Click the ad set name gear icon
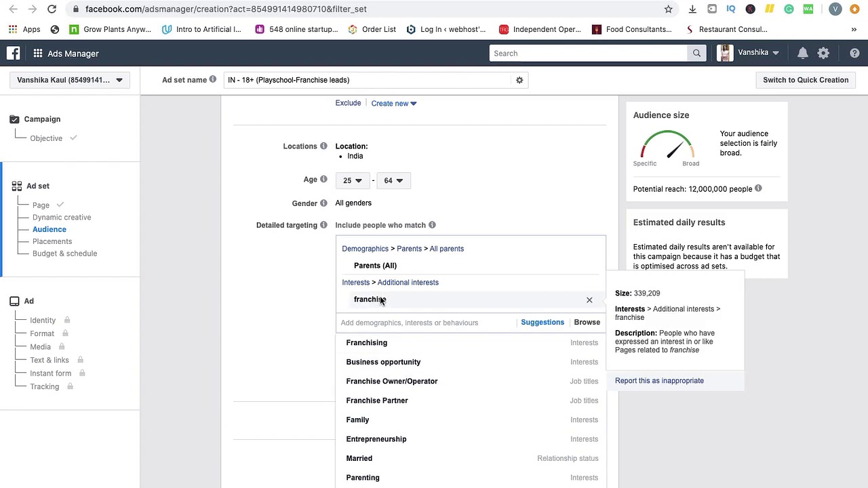The height and width of the screenshot is (488, 868). [x=519, y=80]
